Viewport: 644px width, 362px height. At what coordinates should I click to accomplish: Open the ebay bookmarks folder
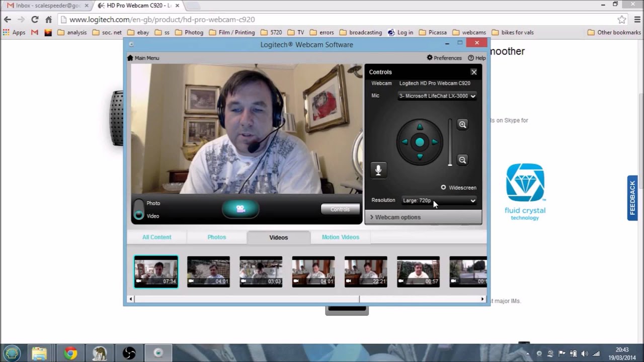138,32
